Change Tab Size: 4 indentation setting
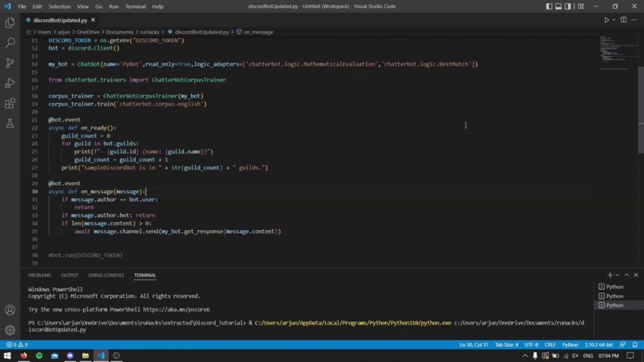The image size is (644, 362). tap(507, 344)
